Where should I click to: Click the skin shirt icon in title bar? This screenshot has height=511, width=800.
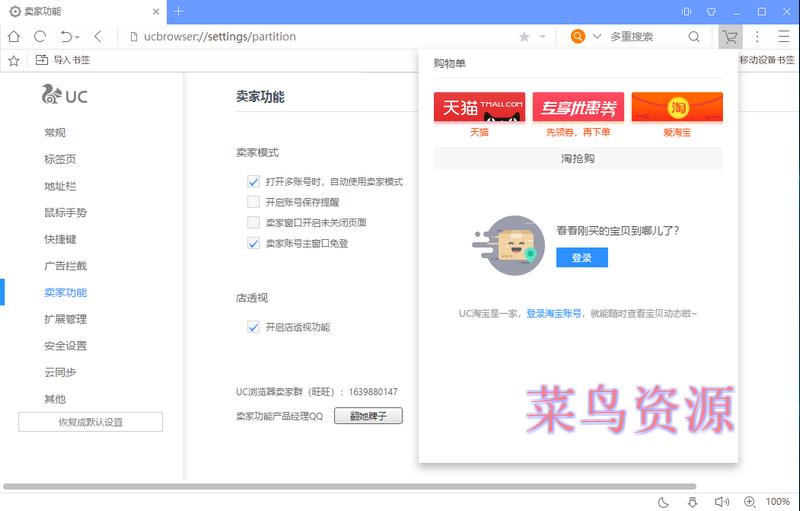711,11
